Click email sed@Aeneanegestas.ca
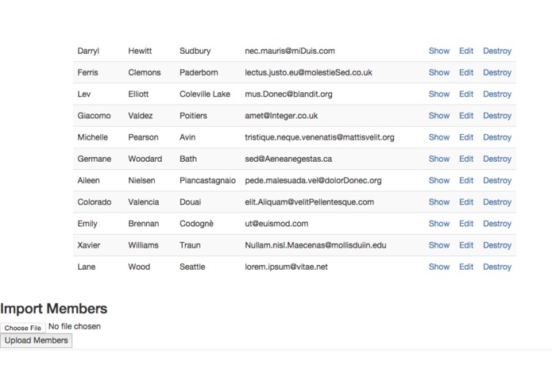Viewport: 552px width, 392px height. [288, 159]
